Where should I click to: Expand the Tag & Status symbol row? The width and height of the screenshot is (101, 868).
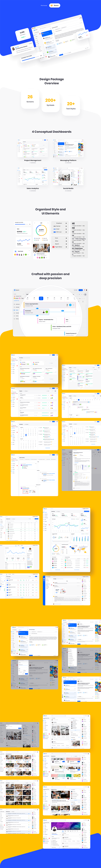60,247
